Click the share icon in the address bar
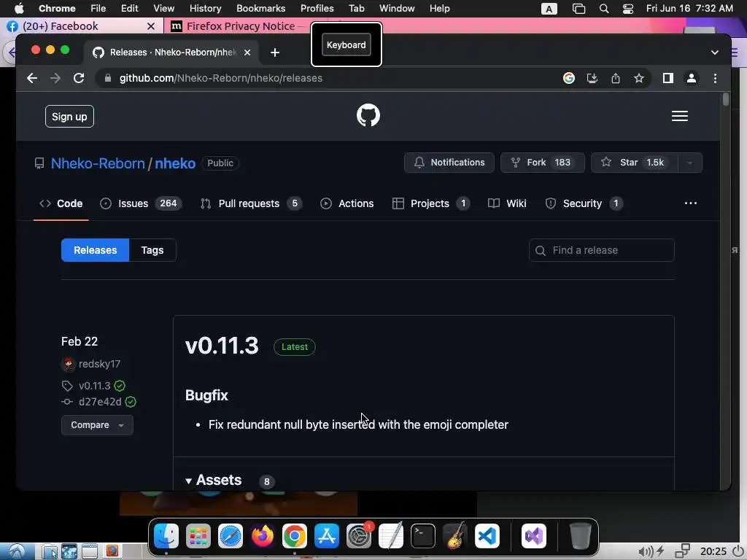Image resolution: width=747 pixels, height=560 pixels. click(616, 78)
